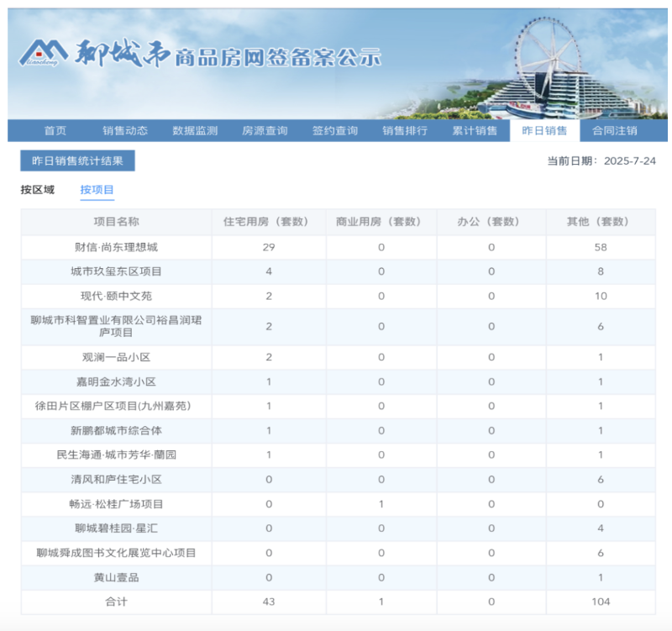Select the 现代·颐中文苑 project row
Viewport: 672px width, 631px height.
click(115, 296)
